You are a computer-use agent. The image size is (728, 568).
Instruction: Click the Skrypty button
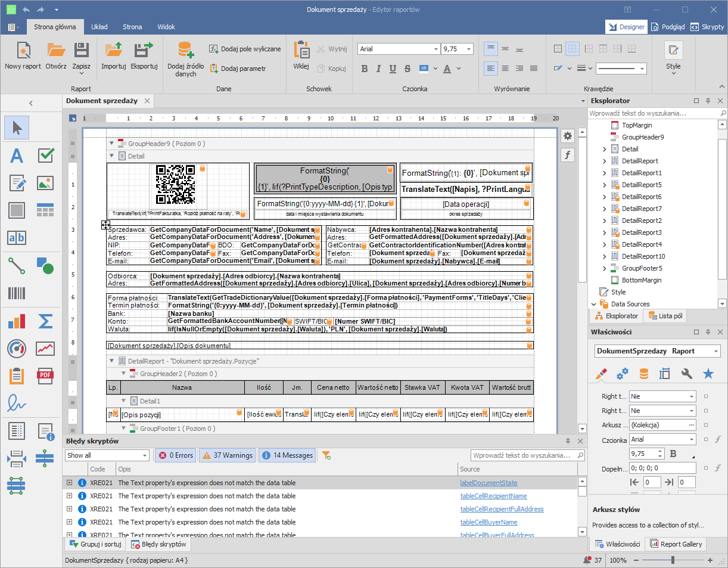point(707,27)
